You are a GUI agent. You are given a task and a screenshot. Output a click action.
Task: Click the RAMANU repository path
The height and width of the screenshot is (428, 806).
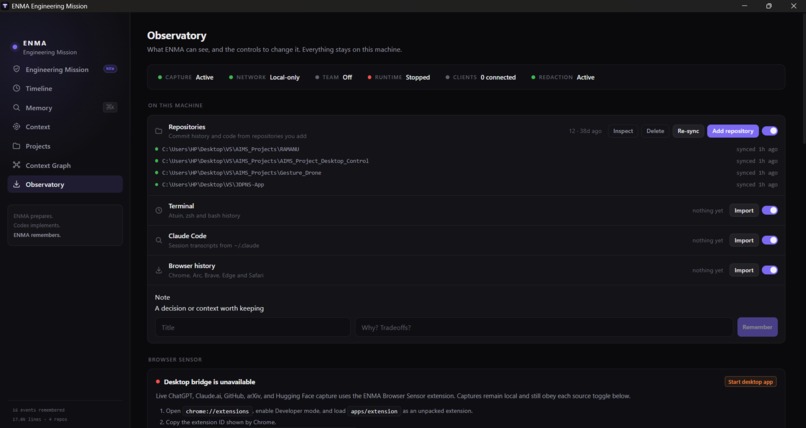tap(230, 149)
